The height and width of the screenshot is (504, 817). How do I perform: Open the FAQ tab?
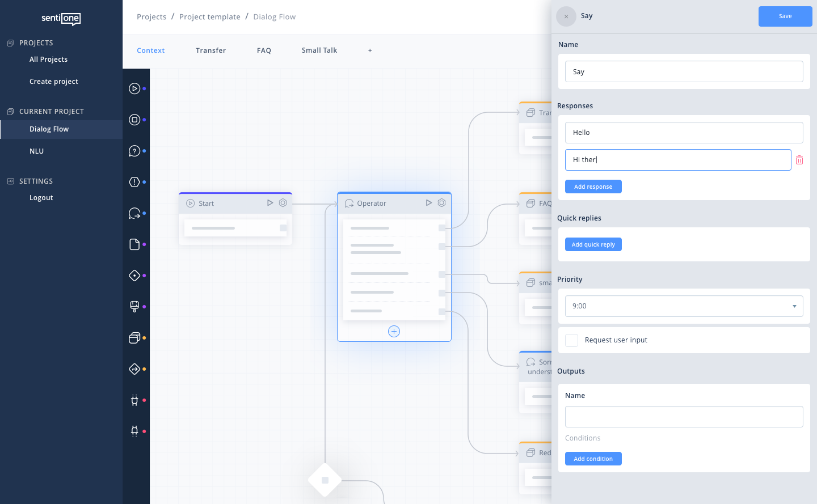(264, 50)
